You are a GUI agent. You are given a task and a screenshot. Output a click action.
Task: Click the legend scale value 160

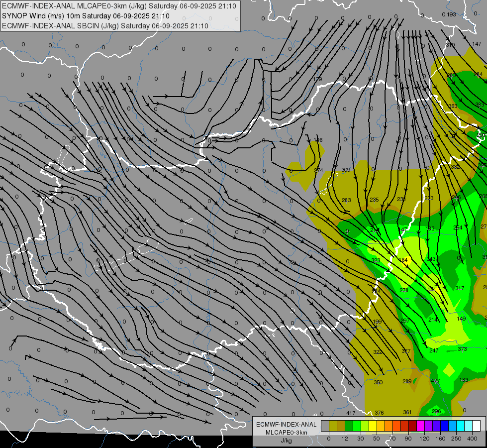point(440,439)
